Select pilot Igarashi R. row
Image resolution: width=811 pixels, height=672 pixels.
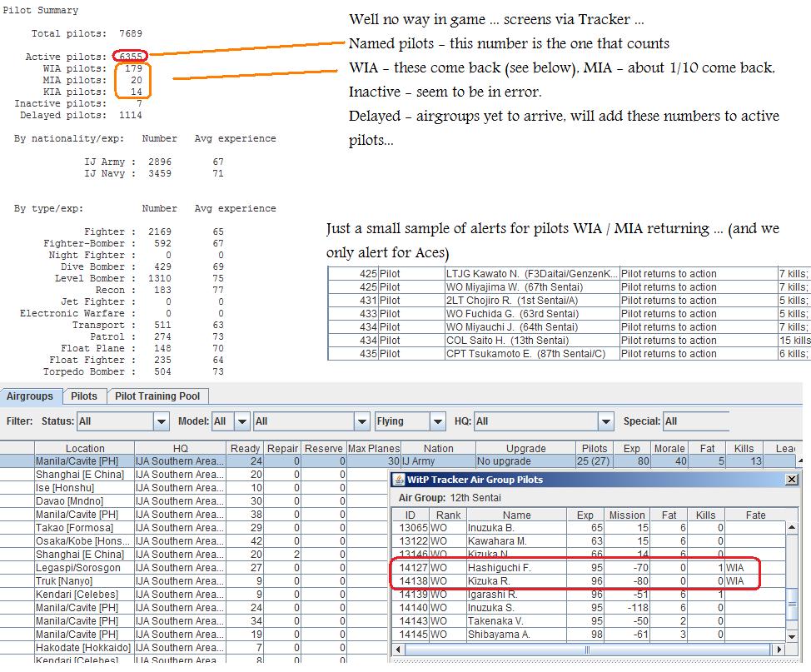pyautogui.click(x=589, y=595)
